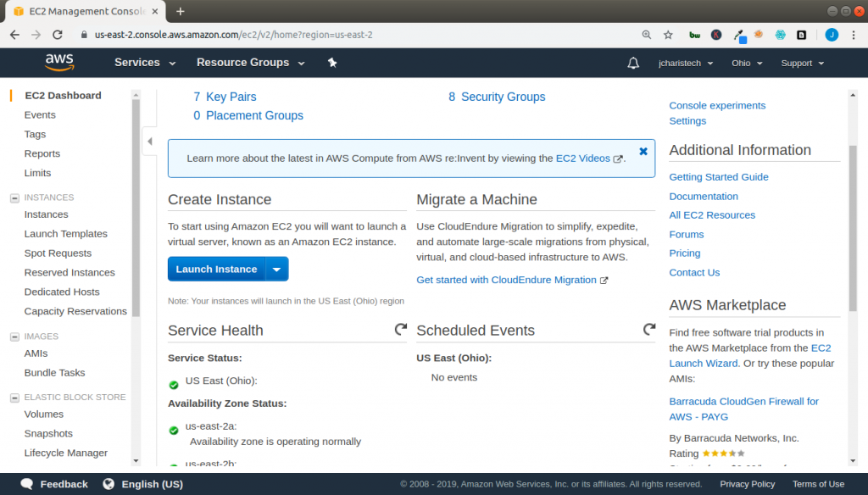Viewport: 868px width, 495px height.
Task: Dismiss the EC2 Videos announcement banner
Action: click(643, 152)
